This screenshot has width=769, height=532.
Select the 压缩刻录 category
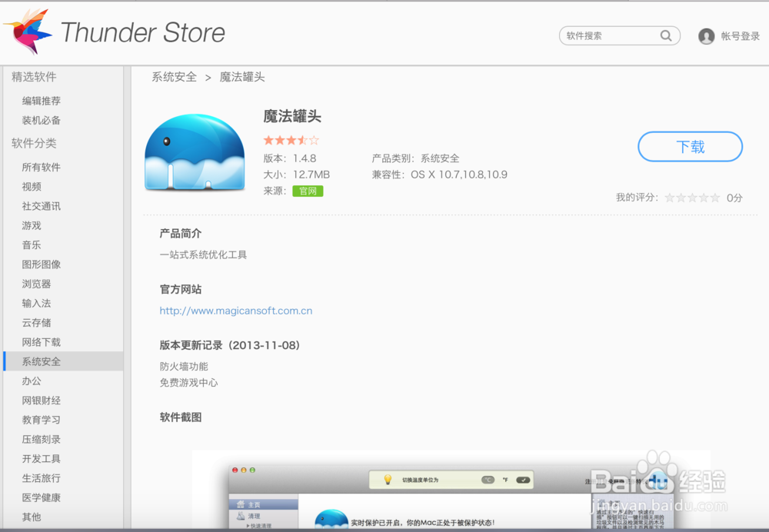coord(42,439)
